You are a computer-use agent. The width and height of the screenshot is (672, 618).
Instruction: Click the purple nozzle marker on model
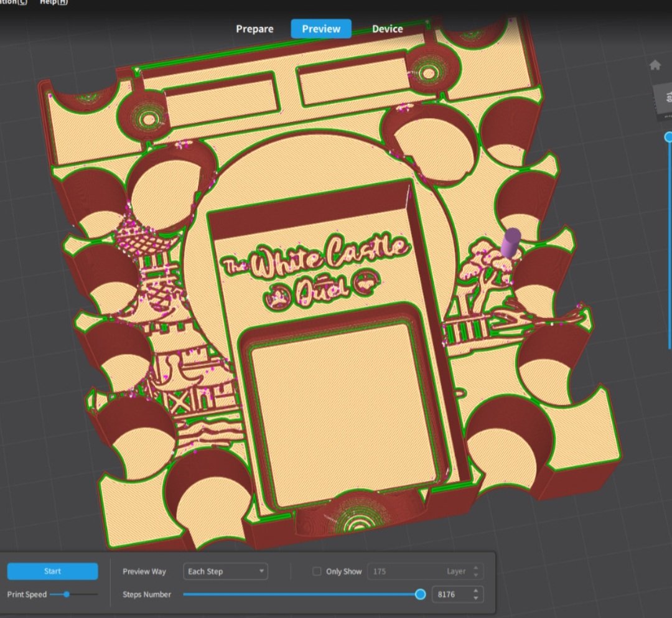[510, 243]
